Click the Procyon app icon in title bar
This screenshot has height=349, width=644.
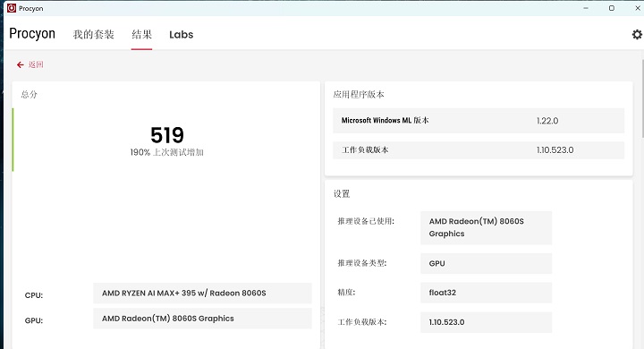[12, 8]
